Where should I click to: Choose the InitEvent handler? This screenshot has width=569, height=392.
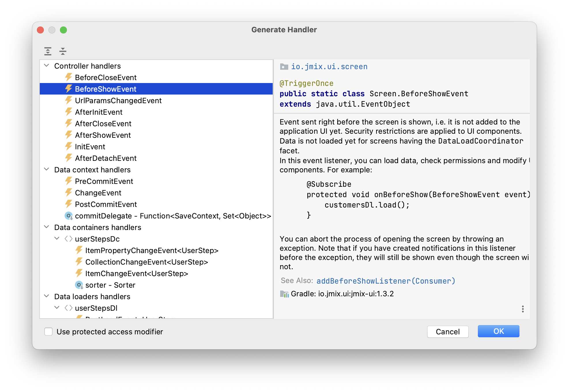156,146
